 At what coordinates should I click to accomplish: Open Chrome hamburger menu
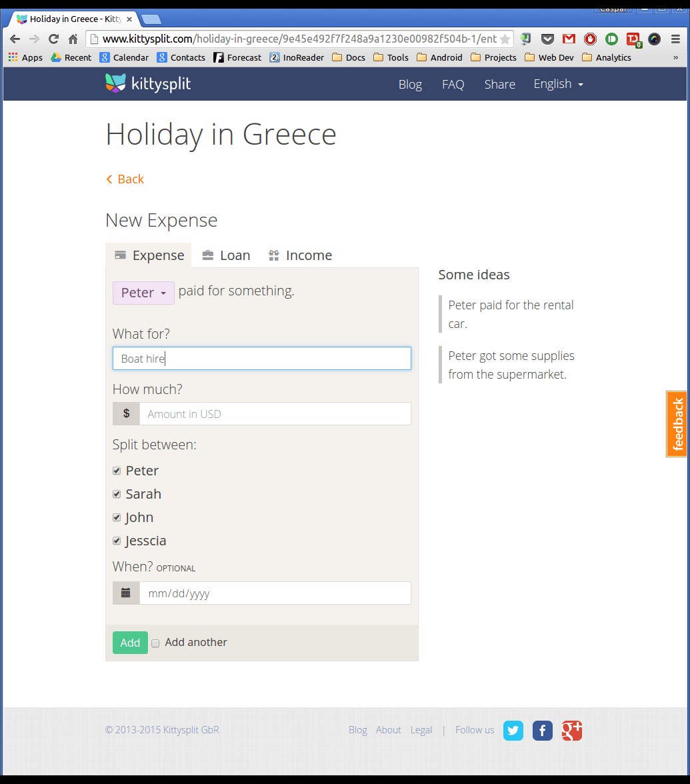675,39
